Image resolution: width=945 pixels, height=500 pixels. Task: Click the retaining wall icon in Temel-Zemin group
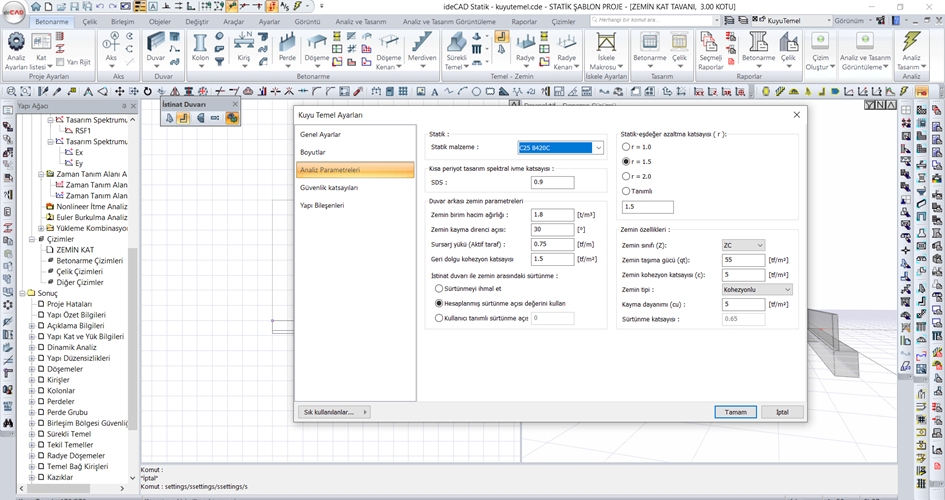(501, 37)
